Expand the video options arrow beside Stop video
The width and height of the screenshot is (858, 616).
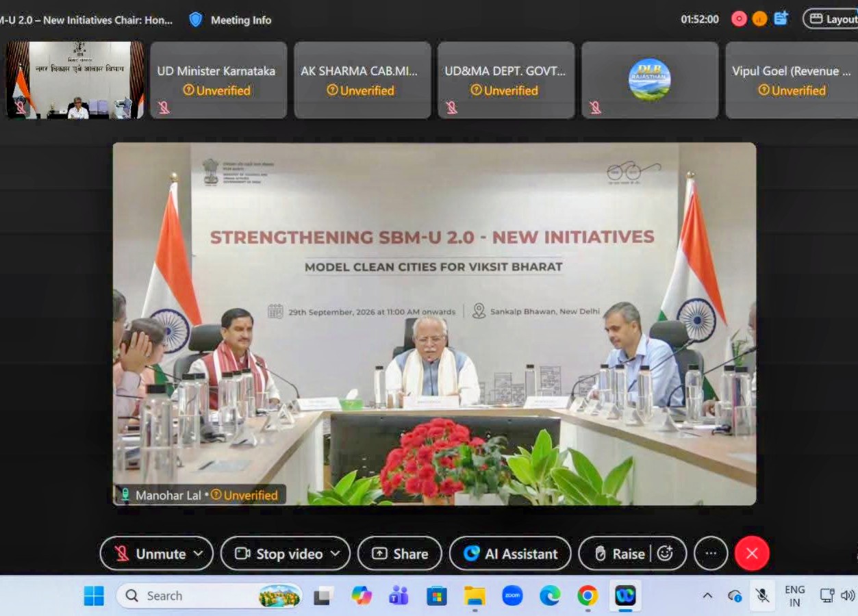click(x=336, y=554)
